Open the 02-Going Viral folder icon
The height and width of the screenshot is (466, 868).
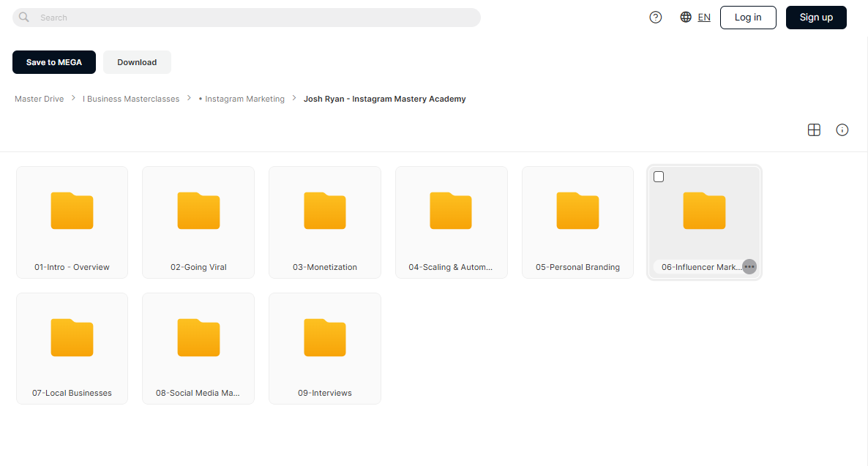click(x=198, y=210)
